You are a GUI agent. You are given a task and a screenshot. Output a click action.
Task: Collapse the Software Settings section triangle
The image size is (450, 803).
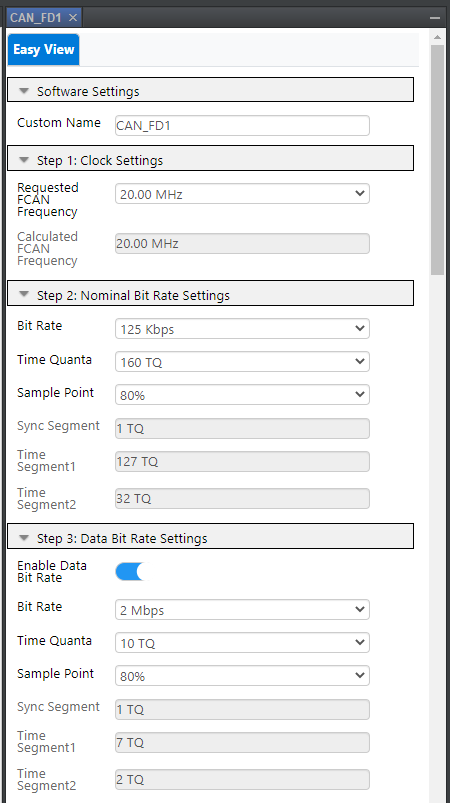click(24, 91)
